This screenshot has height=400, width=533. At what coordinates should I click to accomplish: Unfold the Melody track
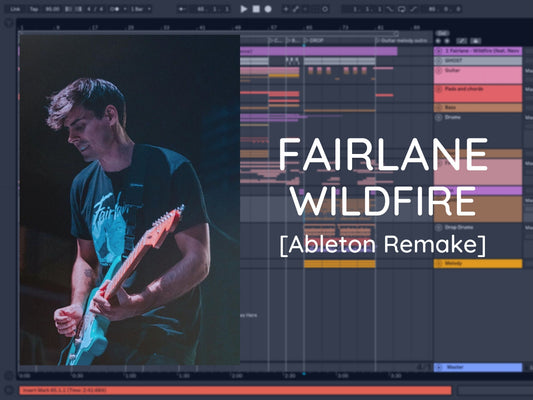coord(439,263)
